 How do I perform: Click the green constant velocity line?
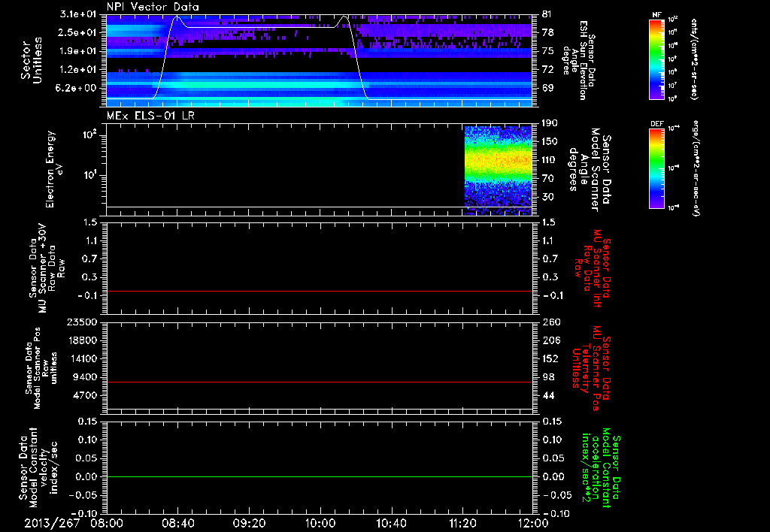[x=320, y=477]
